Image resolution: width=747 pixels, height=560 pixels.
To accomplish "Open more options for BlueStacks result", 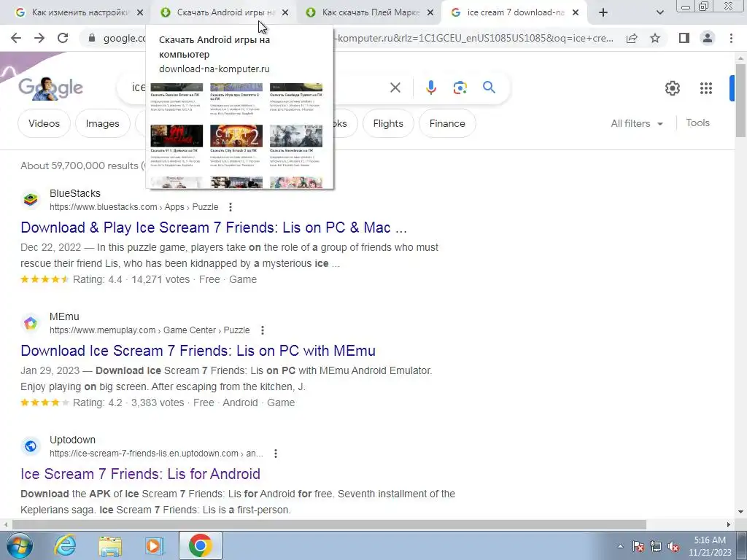I will 231,207.
